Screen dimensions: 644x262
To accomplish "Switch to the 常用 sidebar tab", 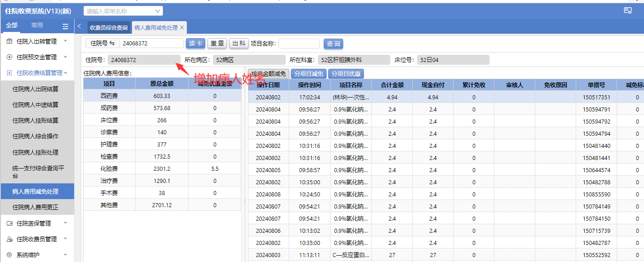I will click(x=37, y=25).
